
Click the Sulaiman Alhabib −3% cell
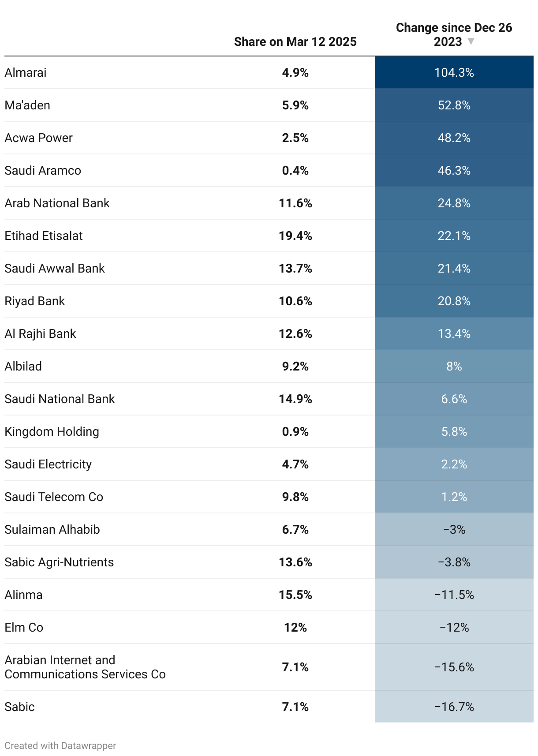(x=454, y=529)
